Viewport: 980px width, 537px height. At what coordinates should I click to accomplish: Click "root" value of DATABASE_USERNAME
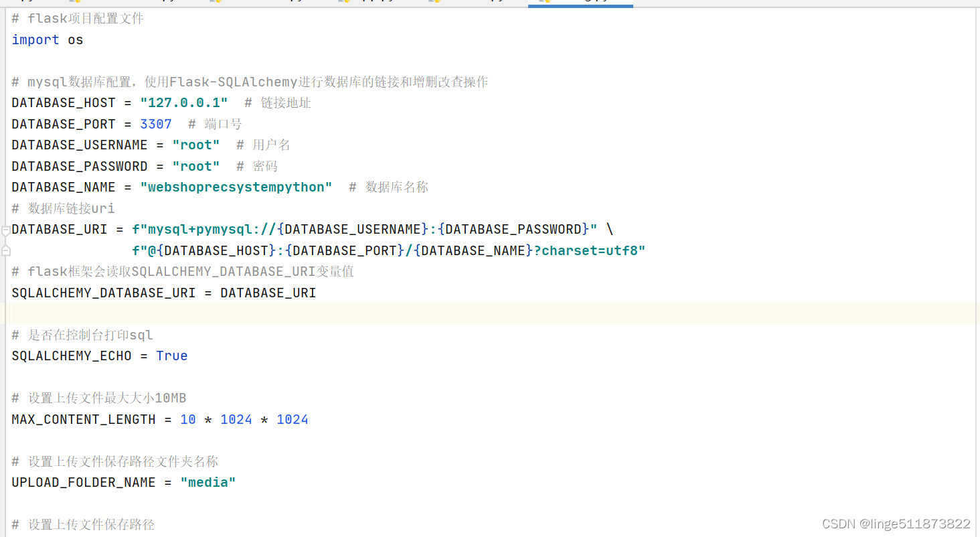click(196, 145)
